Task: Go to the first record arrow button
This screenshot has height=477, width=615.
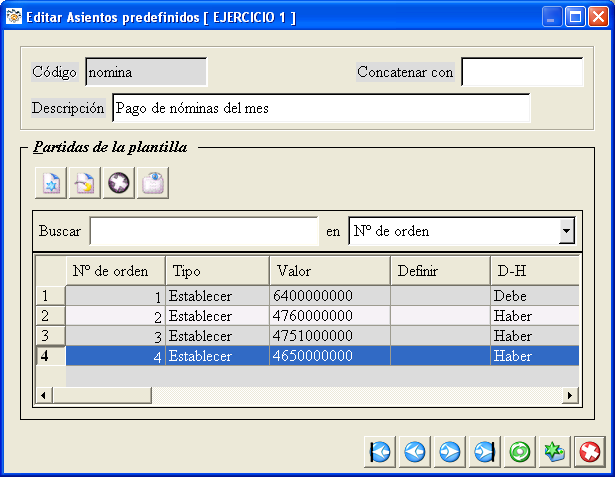Action: point(380,452)
